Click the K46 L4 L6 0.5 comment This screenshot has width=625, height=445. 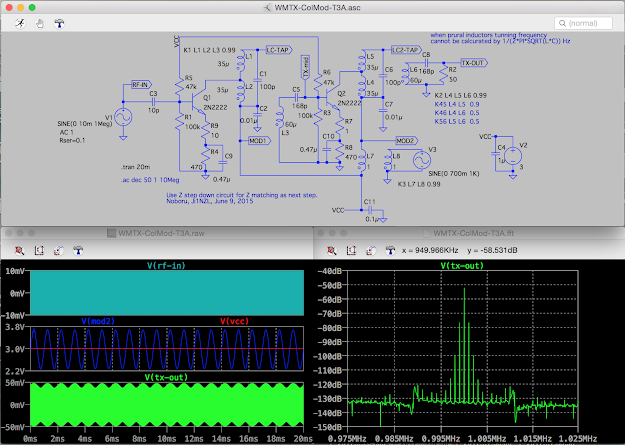tap(457, 113)
